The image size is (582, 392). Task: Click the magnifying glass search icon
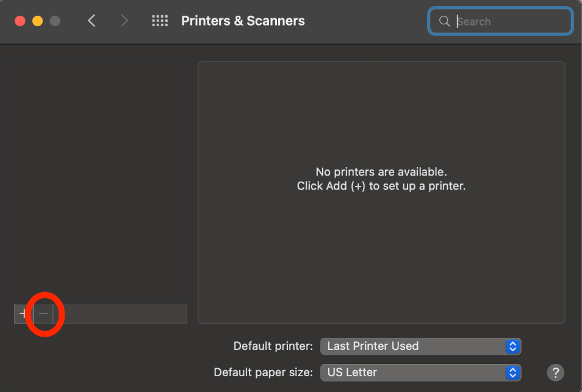click(x=444, y=21)
